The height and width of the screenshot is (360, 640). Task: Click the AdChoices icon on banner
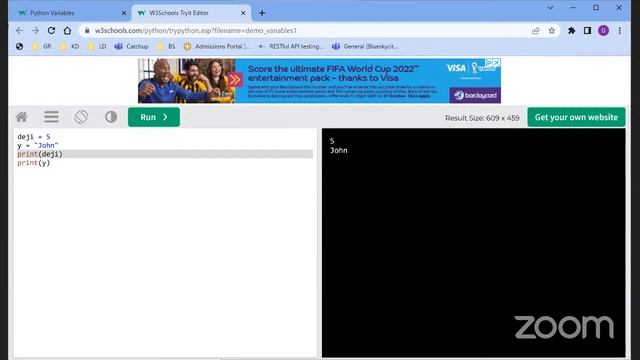[489, 62]
